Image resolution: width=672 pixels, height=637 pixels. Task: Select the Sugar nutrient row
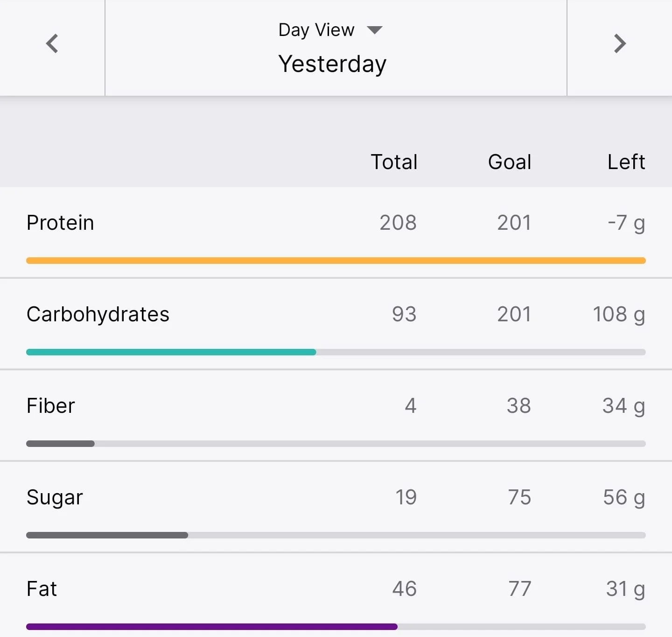click(336, 507)
